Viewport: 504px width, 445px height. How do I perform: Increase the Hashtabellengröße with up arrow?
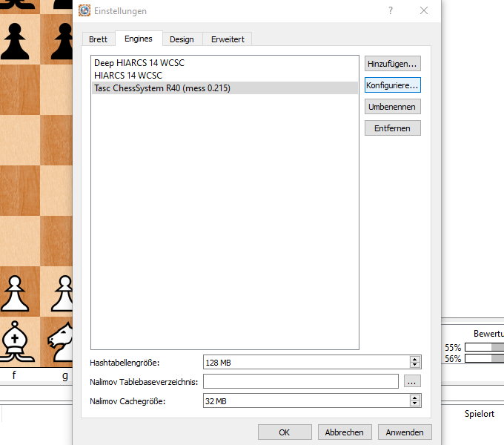click(x=415, y=359)
